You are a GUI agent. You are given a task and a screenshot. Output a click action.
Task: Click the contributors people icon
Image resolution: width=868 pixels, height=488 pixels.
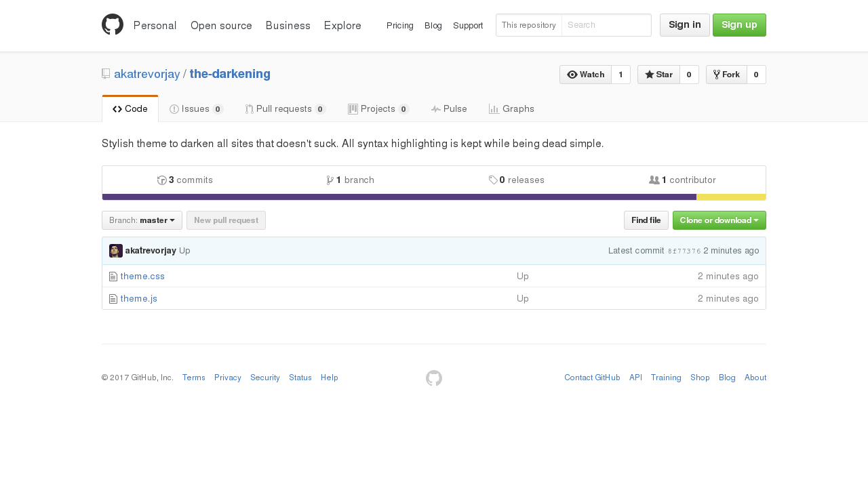(654, 180)
